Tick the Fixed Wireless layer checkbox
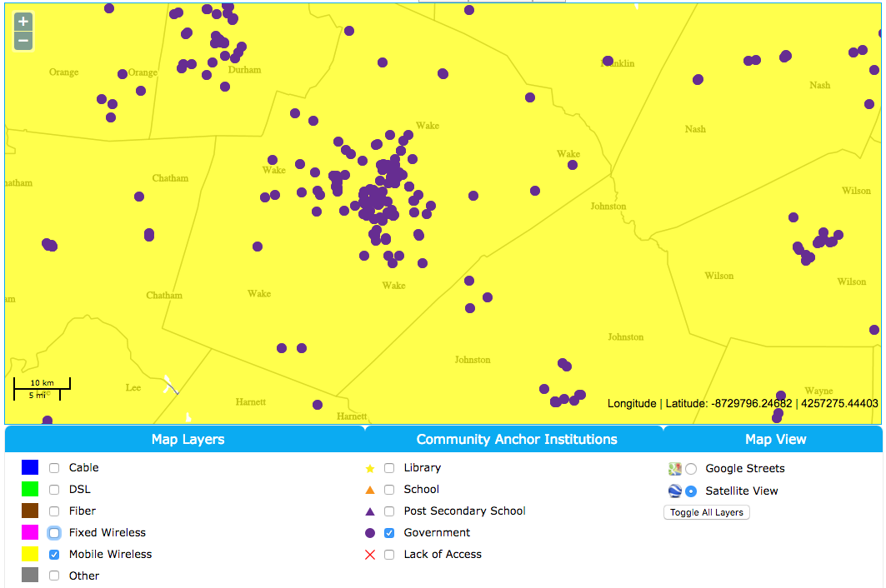The height and width of the screenshot is (588, 886). (54, 533)
